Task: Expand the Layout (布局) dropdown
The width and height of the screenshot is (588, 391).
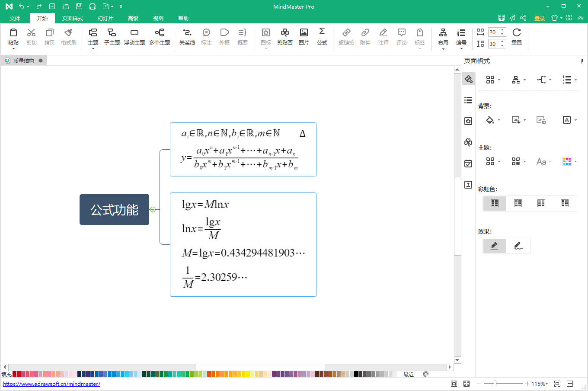Action: [443, 48]
